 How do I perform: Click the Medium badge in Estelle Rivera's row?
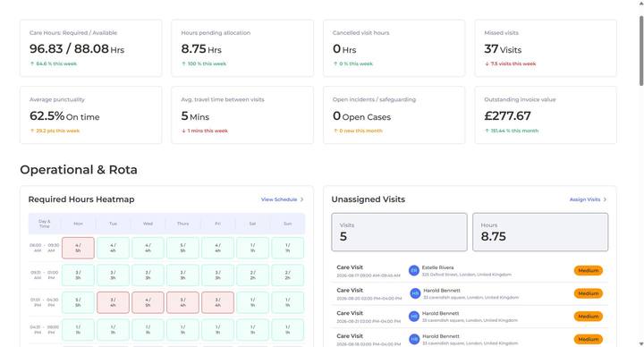(589, 271)
